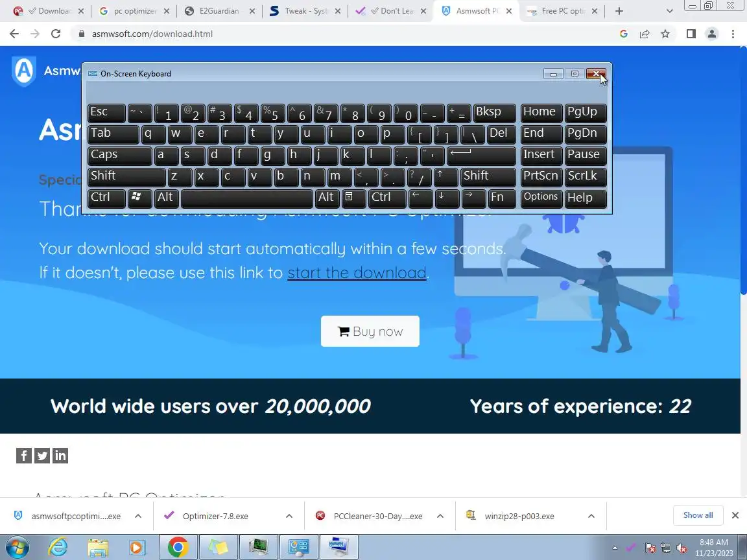The image size is (747, 560).
Task: Open the winzip28-p003.exe downloaded file
Action: (x=519, y=516)
